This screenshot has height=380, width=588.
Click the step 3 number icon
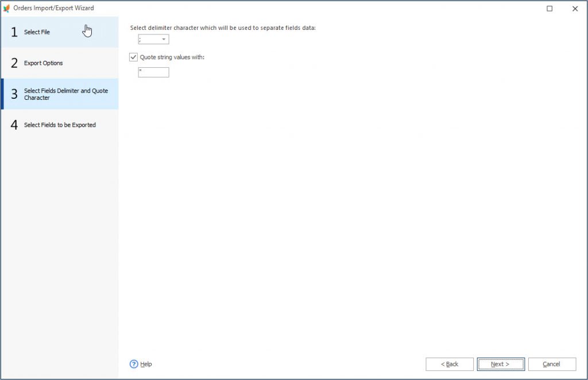pyautogui.click(x=14, y=94)
